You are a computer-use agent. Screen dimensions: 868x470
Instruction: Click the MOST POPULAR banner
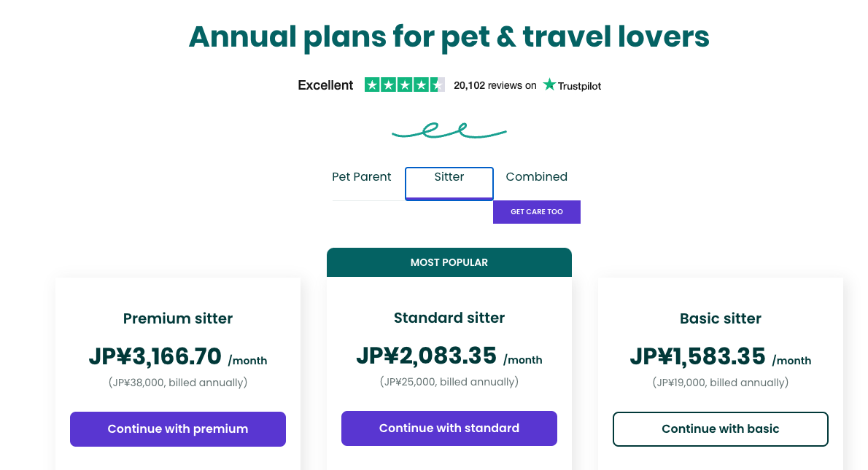click(449, 262)
